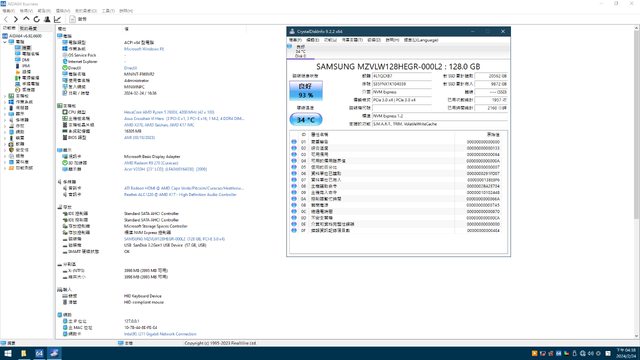Click the CPU type row icon

65,112
